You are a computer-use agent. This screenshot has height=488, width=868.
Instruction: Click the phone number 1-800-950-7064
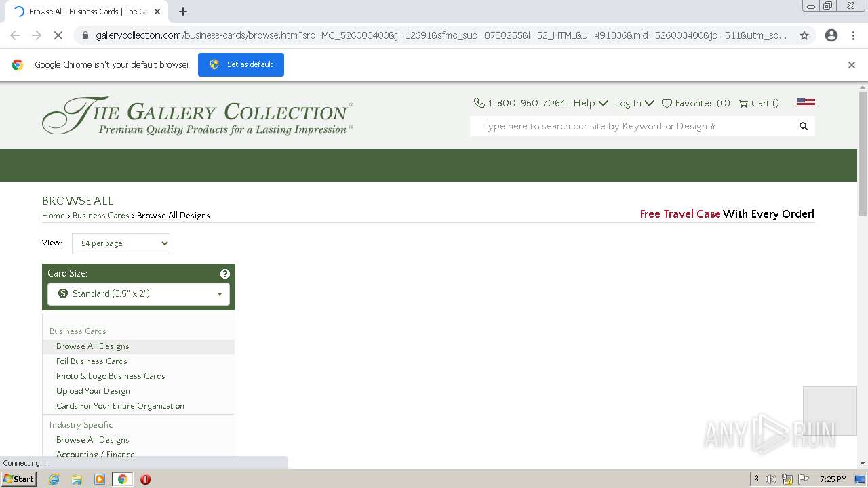[526, 103]
